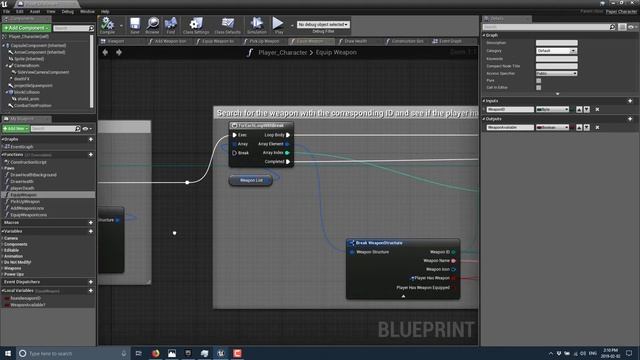Click the Add Component button
The width and height of the screenshot is (640, 360).
coord(26,28)
